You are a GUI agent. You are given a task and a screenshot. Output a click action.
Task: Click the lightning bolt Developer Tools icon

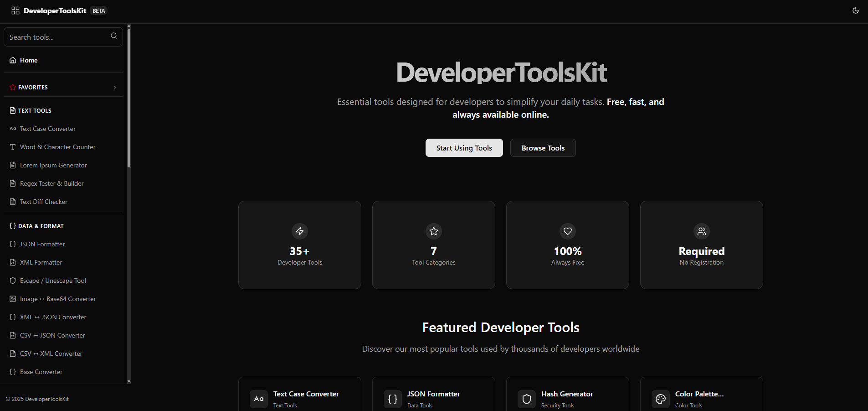pyautogui.click(x=299, y=231)
